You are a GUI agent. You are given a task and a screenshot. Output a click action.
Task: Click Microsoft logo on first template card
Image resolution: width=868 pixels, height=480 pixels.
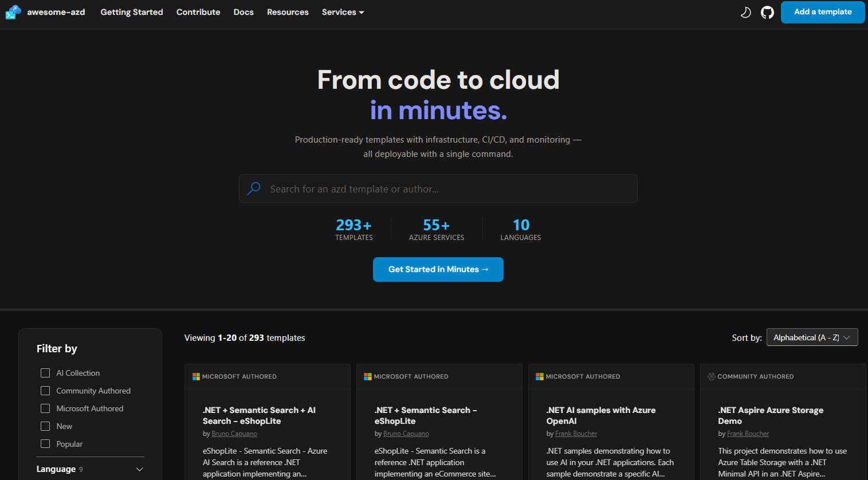(x=196, y=376)
